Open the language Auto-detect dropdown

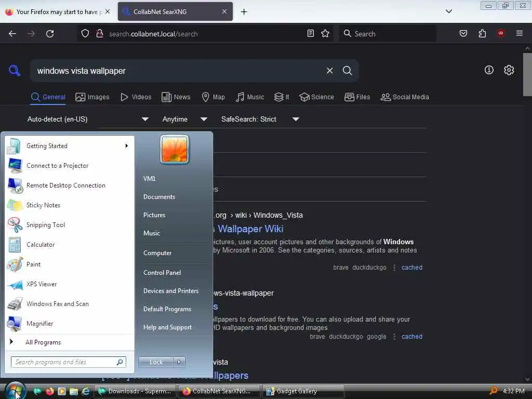point(88,119)
